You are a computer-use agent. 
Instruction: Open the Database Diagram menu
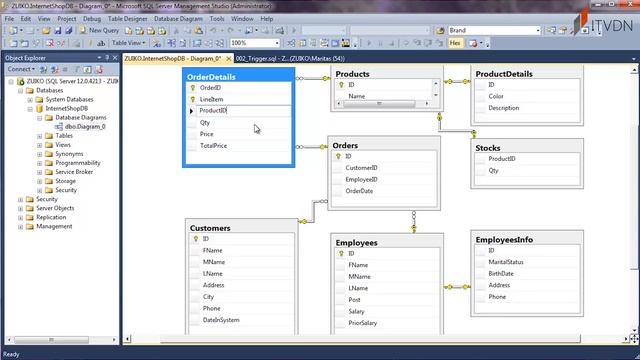pos(178,19)
